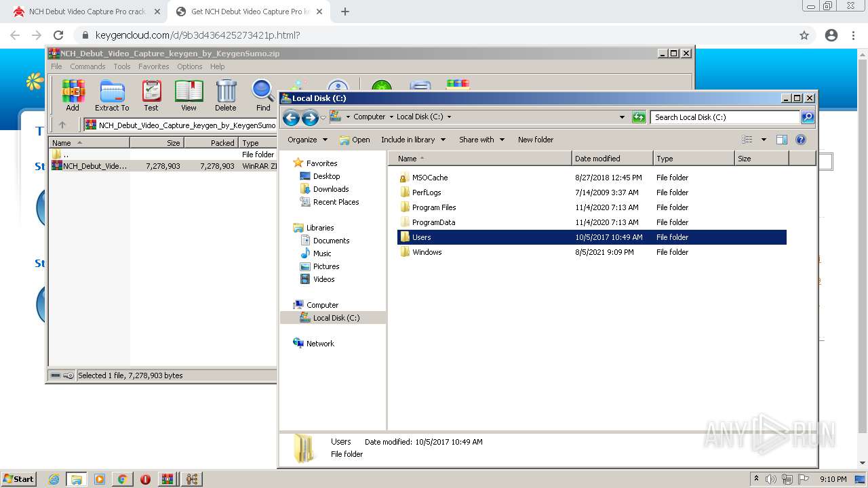868x488 pixels.
Task: Expand the Organize dropdown menu
Action: [x=325, y=140]
